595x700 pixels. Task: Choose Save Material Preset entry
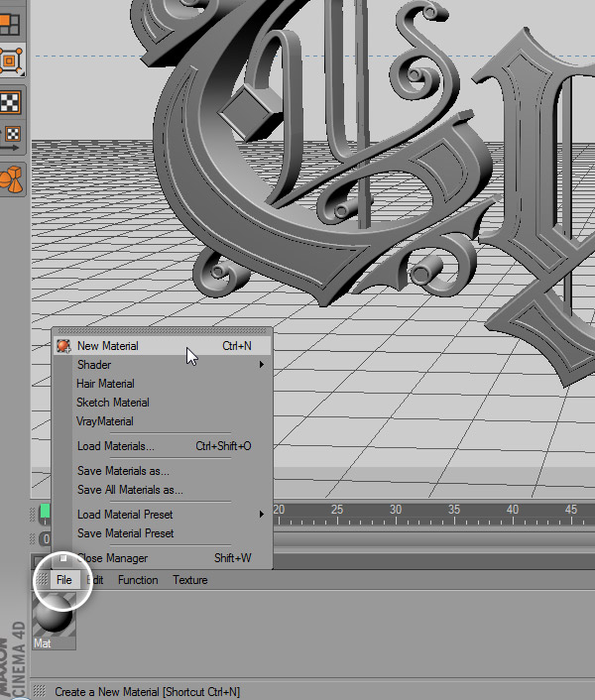click(x=162, y=533)
